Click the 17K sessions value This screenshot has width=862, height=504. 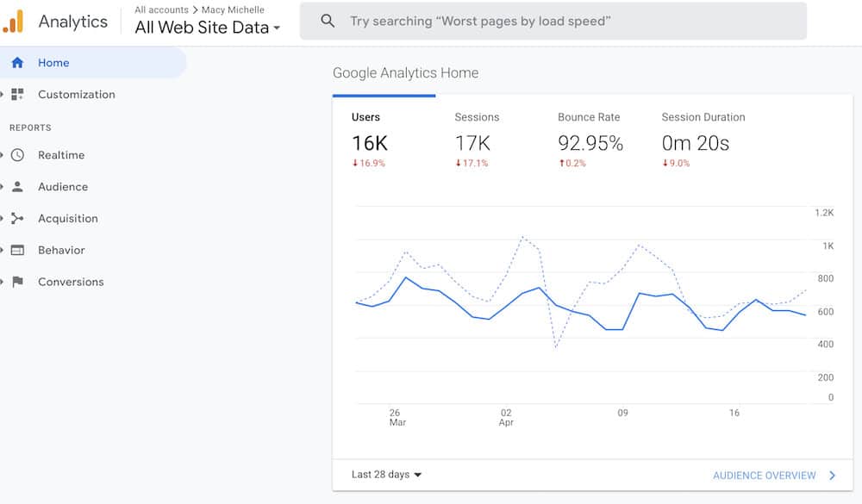[472, 144]
